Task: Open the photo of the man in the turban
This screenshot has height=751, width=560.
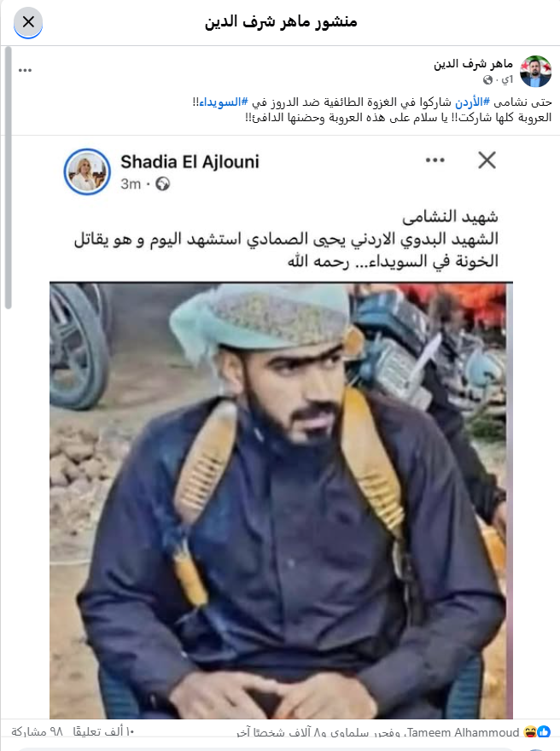Action: (281, 500)
